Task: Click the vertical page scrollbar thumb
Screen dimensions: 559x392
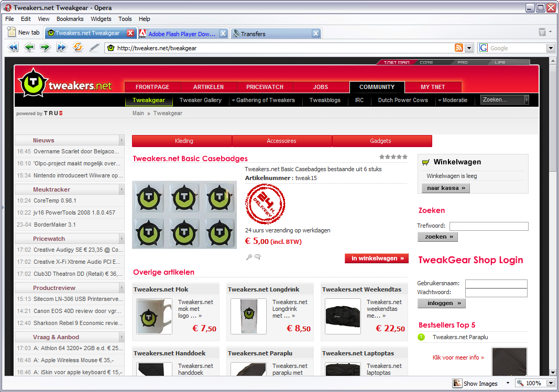Action: (x=553, y=119)
